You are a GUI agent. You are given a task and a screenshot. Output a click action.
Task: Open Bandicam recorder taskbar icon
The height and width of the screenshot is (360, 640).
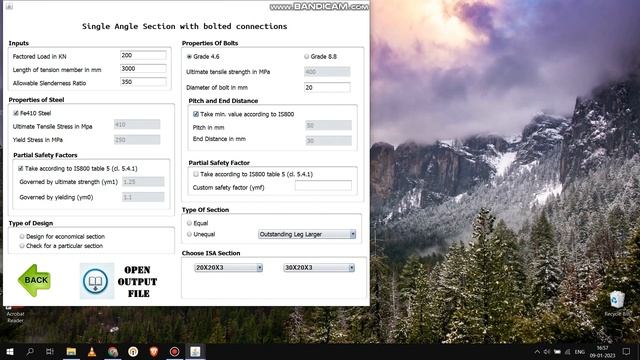point(174,351)
